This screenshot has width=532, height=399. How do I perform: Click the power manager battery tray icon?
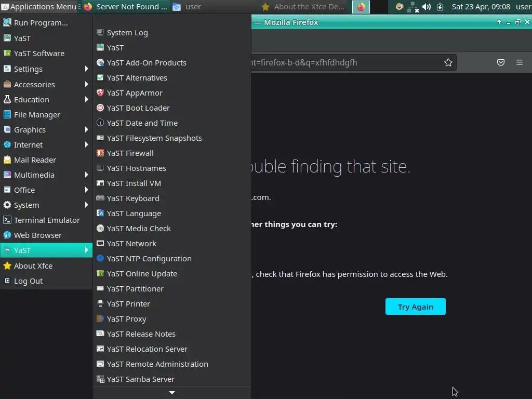pyautogui.click(x=440, y=7)
